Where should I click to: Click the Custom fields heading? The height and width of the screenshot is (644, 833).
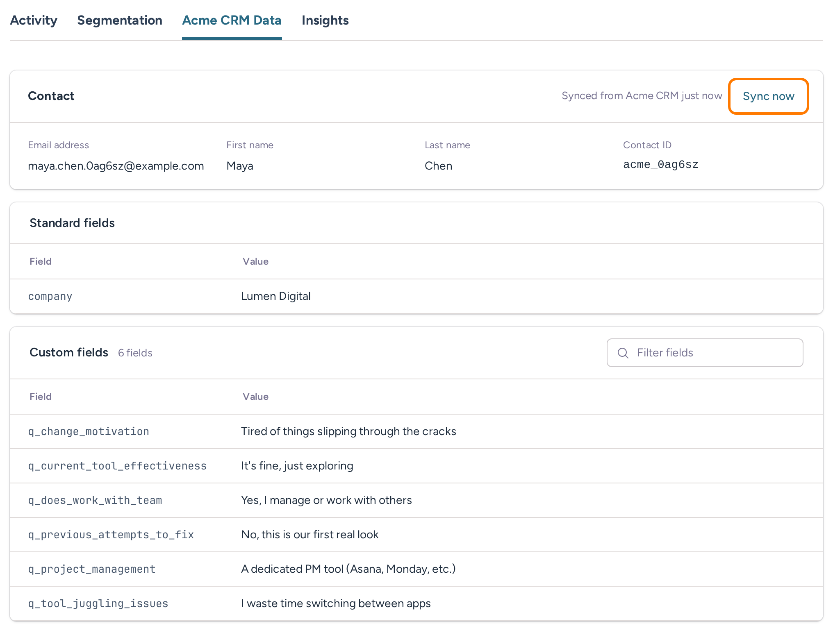point(69,352)
